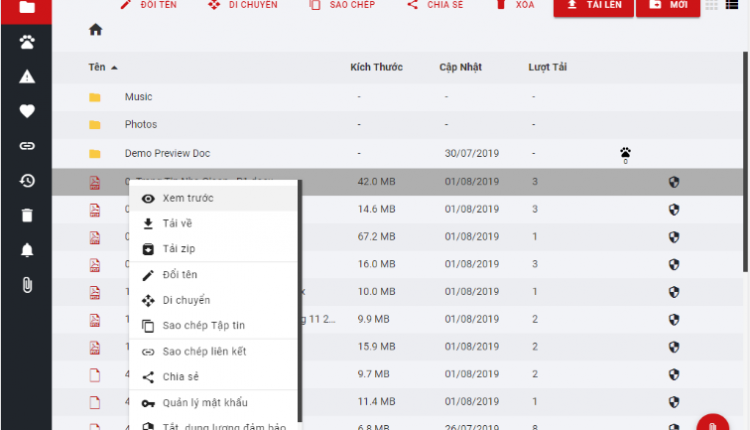Click the 30/07/2019 date cell
The image size is (750, 430).
(472, 154)
